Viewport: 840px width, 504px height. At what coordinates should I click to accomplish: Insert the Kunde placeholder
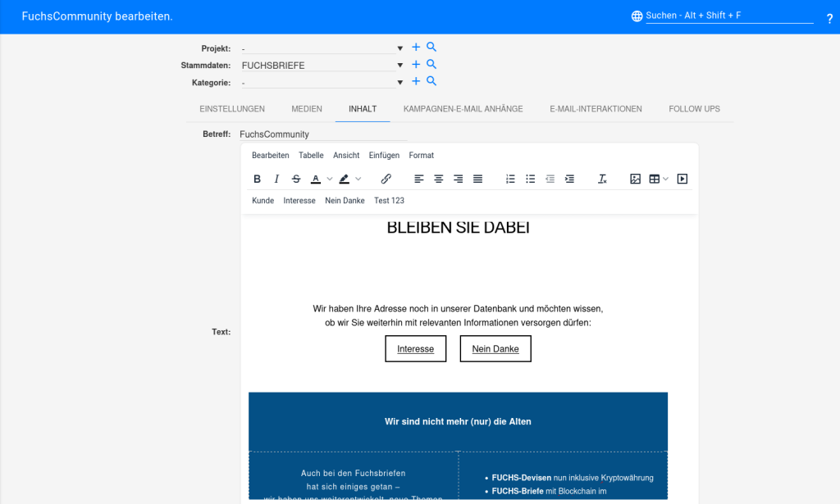click(263, 201)
